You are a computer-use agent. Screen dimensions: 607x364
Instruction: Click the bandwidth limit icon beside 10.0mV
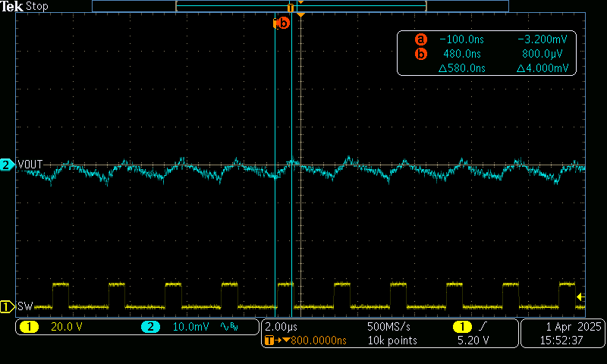(x=228, y=327)
